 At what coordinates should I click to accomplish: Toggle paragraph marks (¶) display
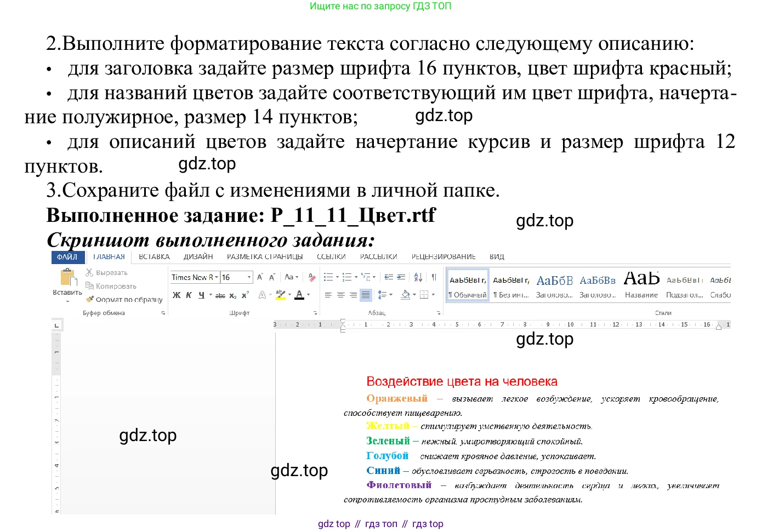434,277
